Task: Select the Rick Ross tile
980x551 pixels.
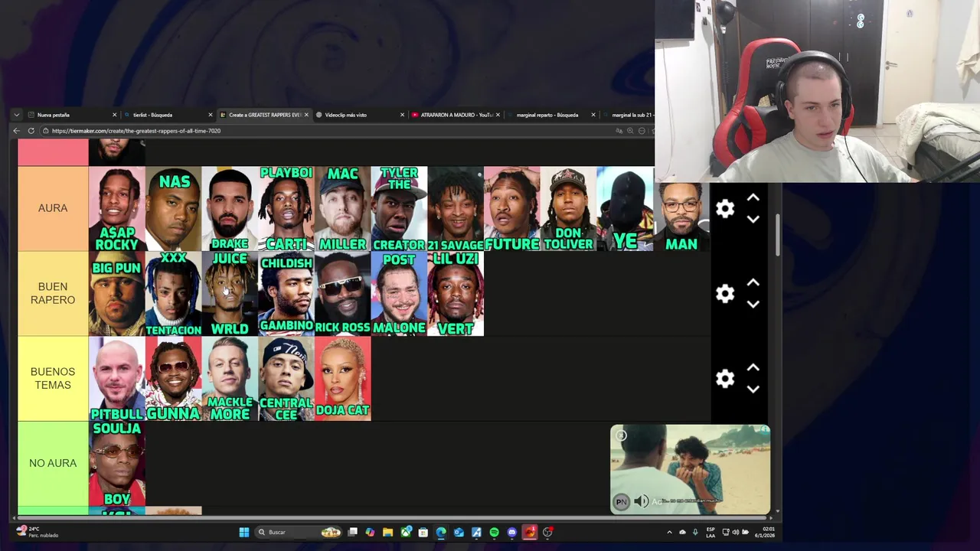Action: click(342, 294)
